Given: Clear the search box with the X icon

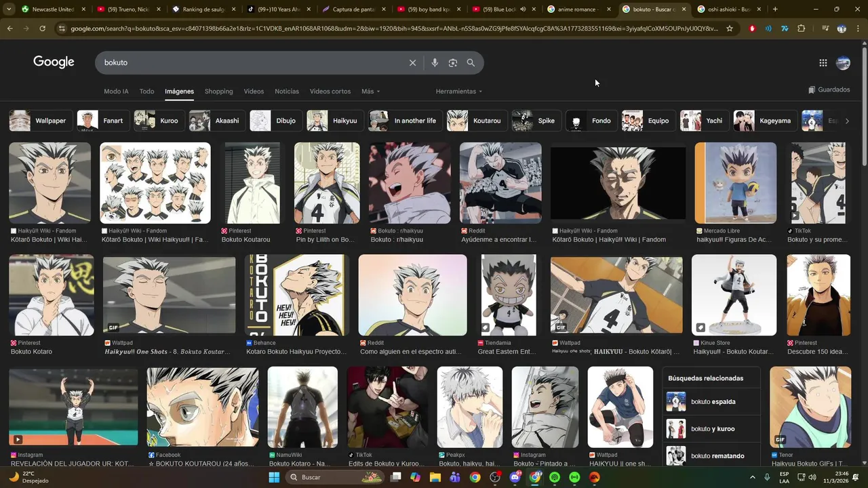Looking at the screenshot, I should click(x=412, y=62).
